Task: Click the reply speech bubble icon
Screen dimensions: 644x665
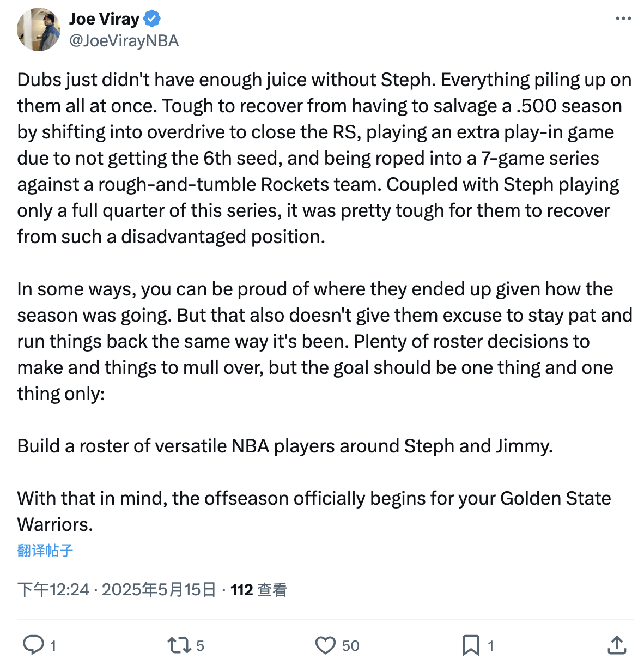Action: point(33,645)
